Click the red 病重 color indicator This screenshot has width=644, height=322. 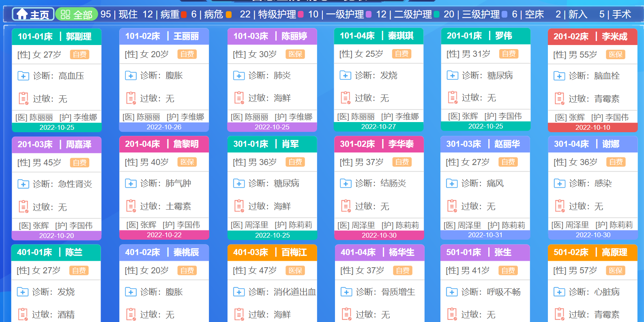(184, 15)
